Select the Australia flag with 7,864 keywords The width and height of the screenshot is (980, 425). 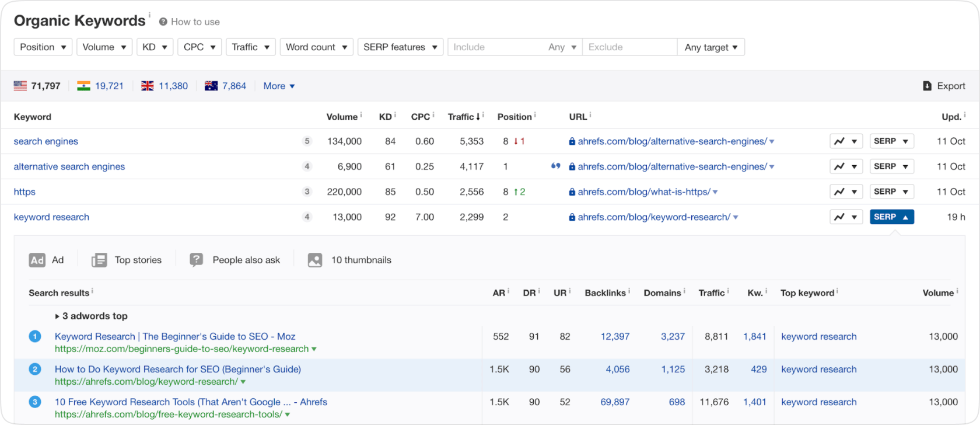[x=211, y=86]
